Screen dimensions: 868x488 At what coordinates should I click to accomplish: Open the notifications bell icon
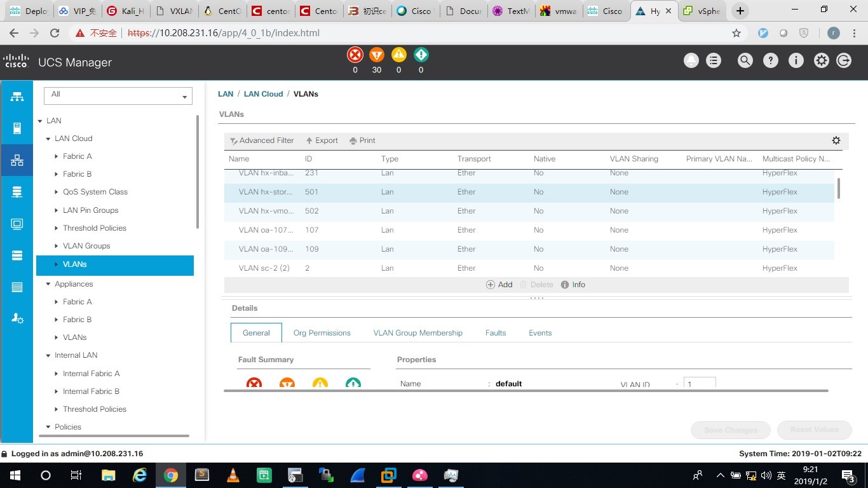[x=691, y=60]
